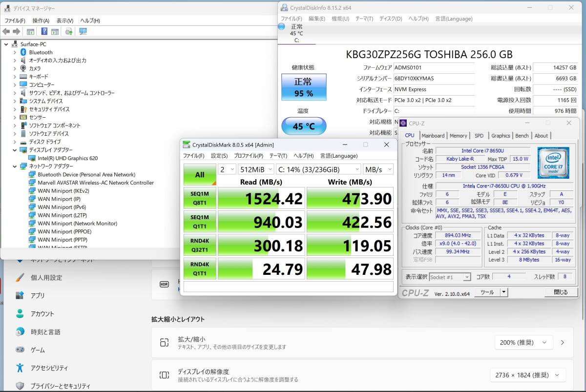Collapse the Surface-PC root node

click(x=6, y=44)
